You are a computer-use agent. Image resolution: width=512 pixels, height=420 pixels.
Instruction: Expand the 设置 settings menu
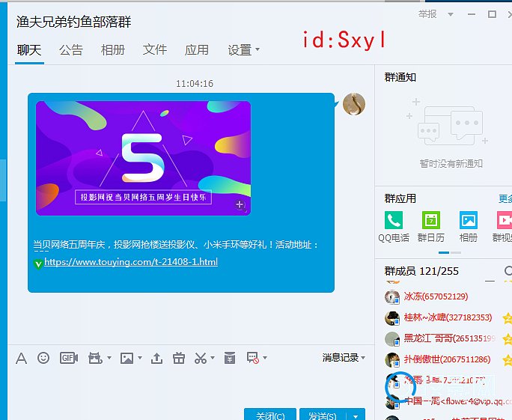pos(243,50)
